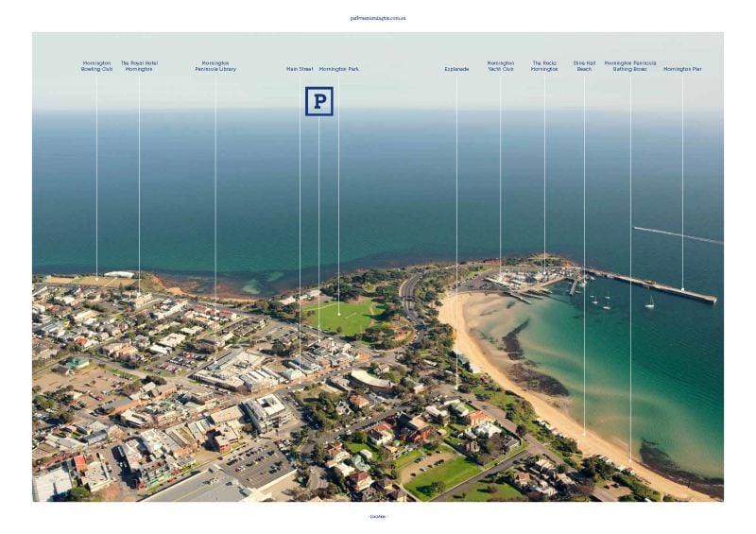Open the website URL at page top
This screenshot has width=756, height=534.
[x=377, y=18]
